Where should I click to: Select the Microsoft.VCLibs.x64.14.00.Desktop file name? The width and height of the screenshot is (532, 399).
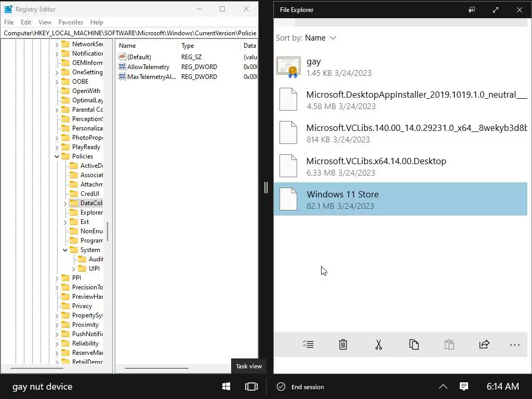point(376,161)
